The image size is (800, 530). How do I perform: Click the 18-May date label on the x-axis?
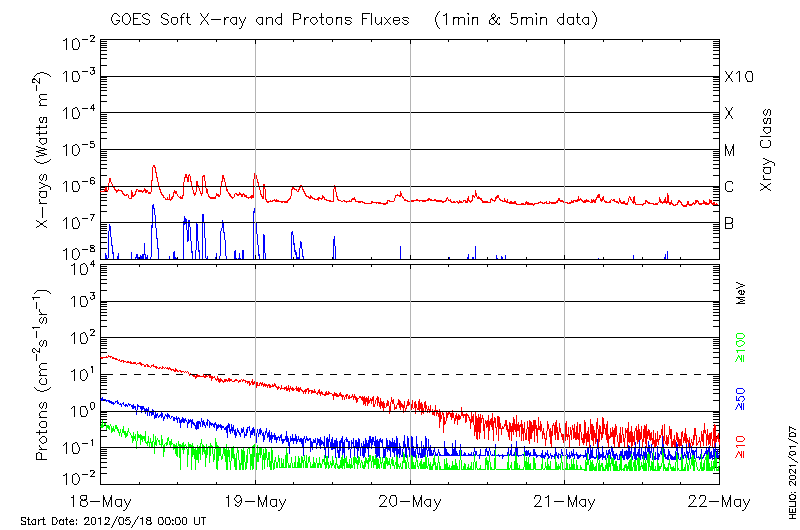[100, 501]
